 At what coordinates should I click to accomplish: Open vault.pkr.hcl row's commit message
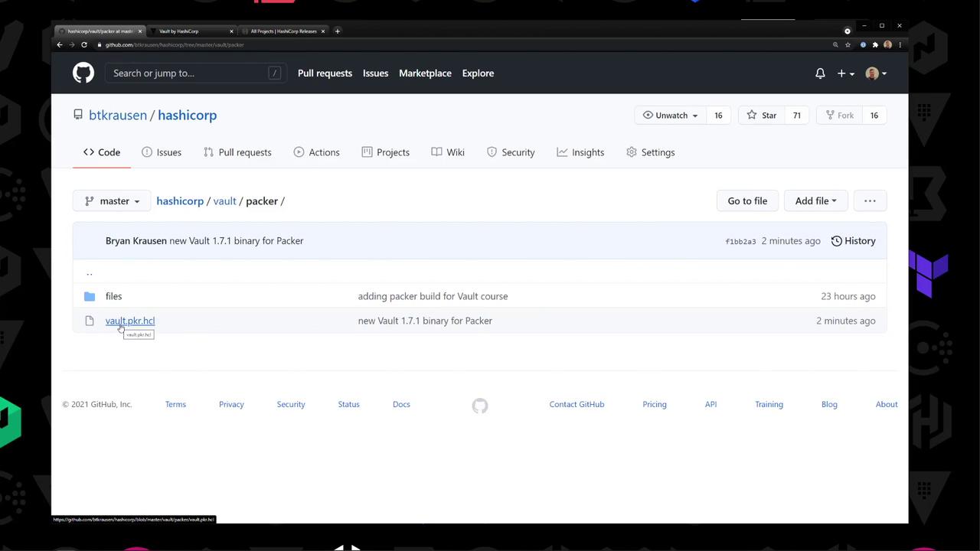point(425,321)
